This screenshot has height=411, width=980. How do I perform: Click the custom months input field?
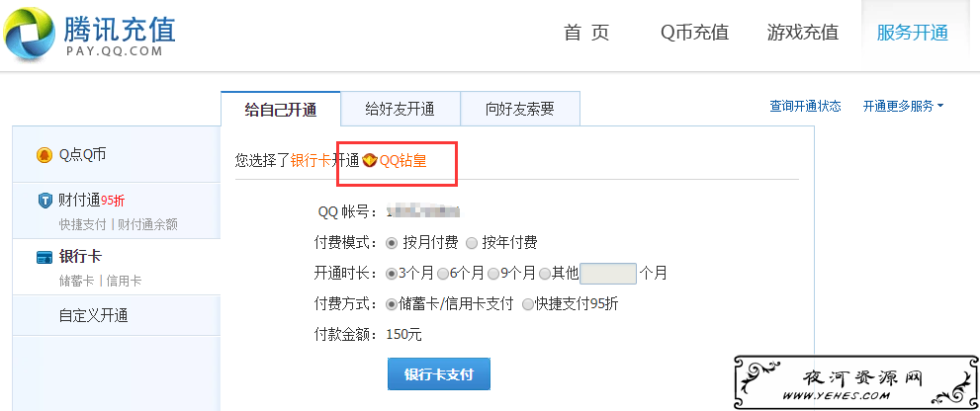(x=608, y=273)
